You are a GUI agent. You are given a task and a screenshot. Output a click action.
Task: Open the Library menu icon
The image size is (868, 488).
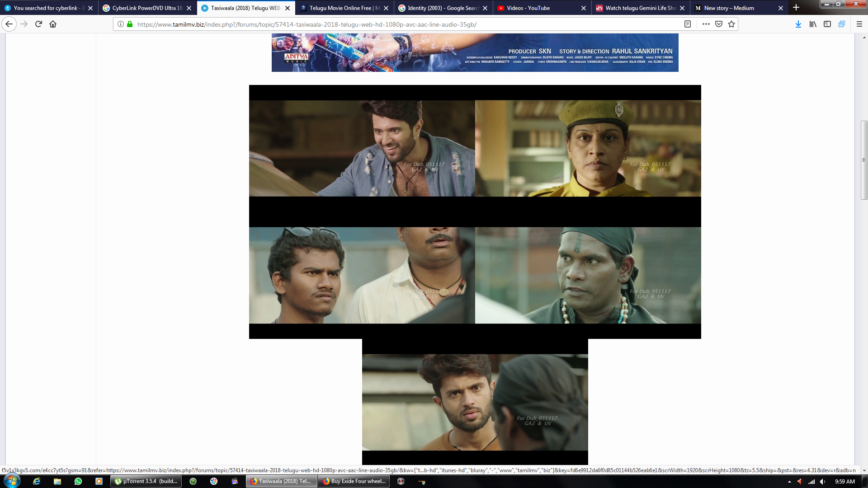(x=813, y=24)
